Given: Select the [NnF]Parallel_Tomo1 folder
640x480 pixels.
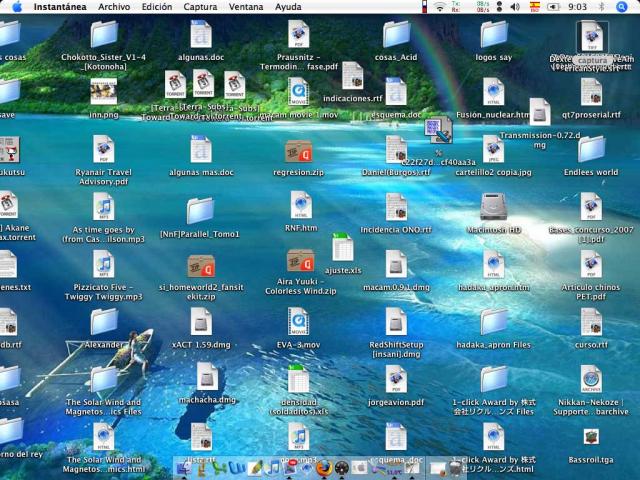Looking at the screenshot, I should [200, 211].
